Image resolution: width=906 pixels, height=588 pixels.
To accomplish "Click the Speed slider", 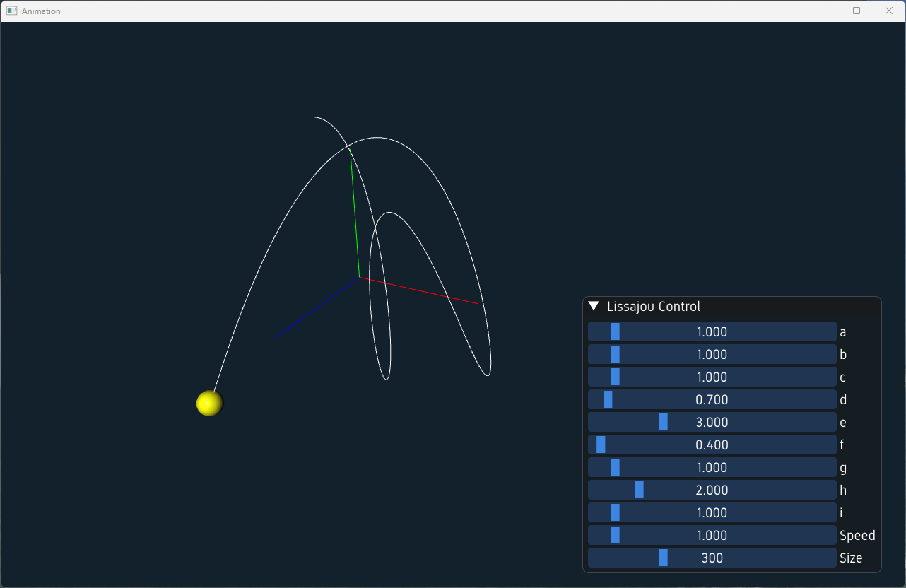I will tap(712, 535).
